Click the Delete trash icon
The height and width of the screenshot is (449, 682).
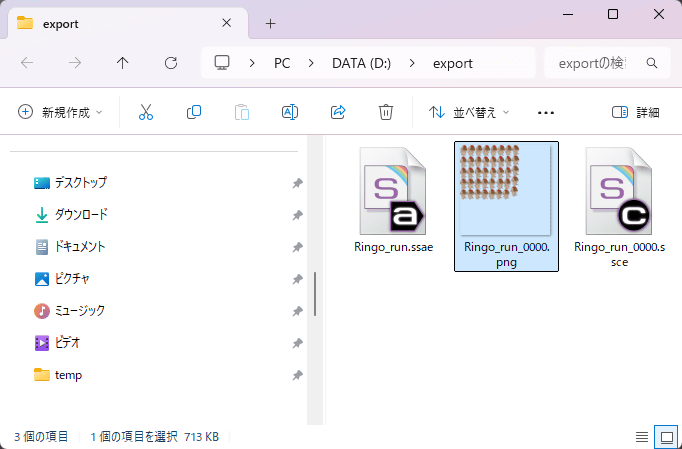[386, 112]
